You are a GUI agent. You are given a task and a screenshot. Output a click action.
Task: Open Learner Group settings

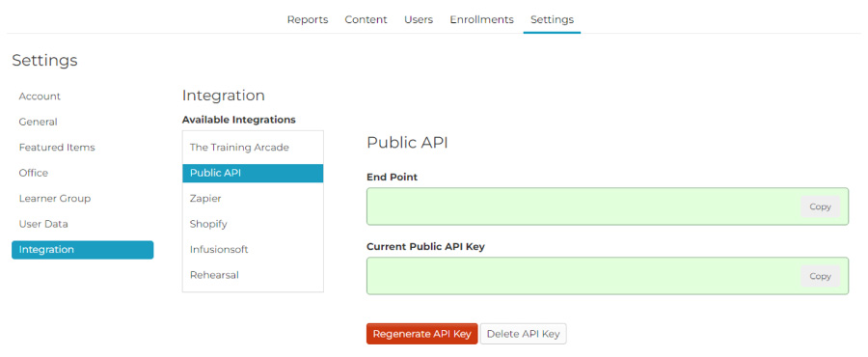[55, 198]
